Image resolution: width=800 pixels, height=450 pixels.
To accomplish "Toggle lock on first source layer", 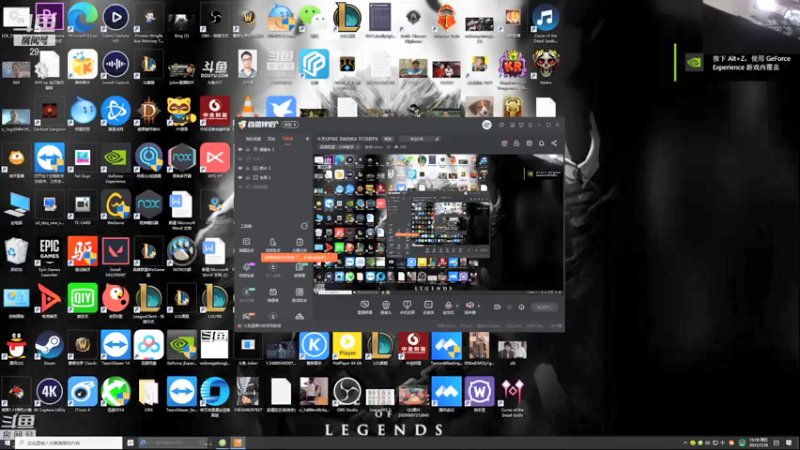I will tap(248, 149).
